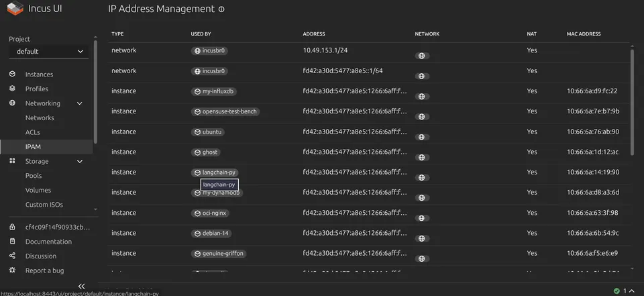Image resolution: width=644 pixels, height=296 pixels.
Task: Open incusbr0 chip in the fd42 ::1/64 row
Action: point(209,71)
